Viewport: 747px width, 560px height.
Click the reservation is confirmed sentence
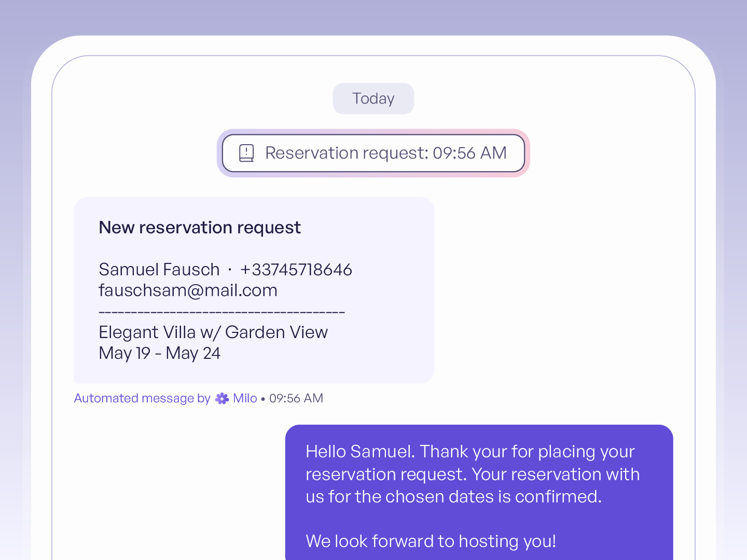click(473, 485)
